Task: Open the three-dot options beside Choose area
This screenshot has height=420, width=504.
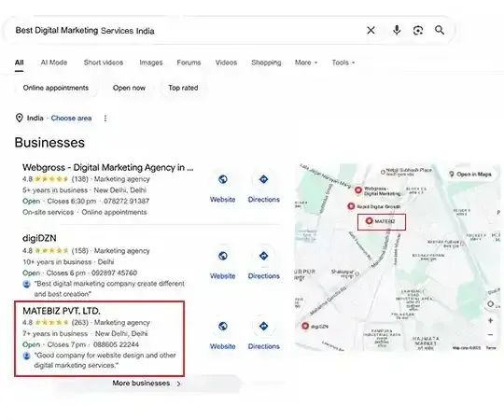Action: point(105,119)
